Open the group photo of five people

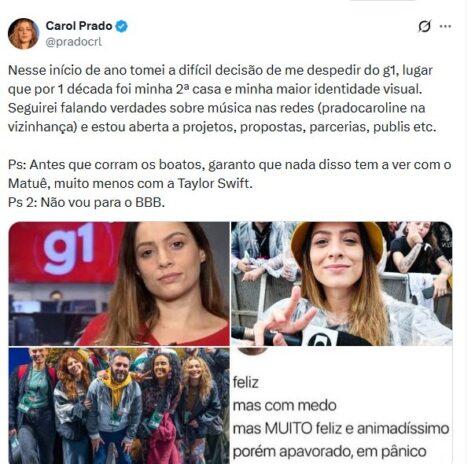click(119, 406)
